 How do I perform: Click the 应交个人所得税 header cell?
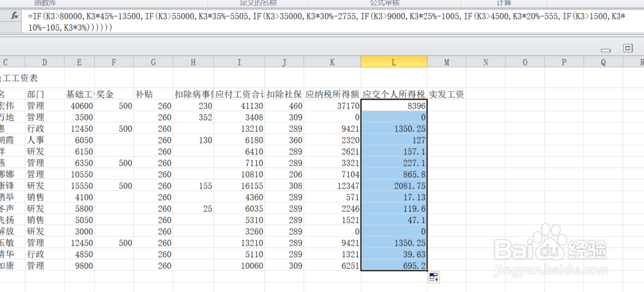(x=394, y=95)
